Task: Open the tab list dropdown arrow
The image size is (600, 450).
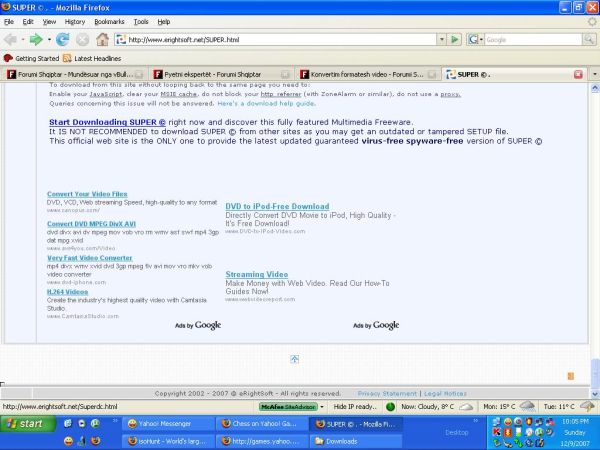Action: [x=594, y=74]
